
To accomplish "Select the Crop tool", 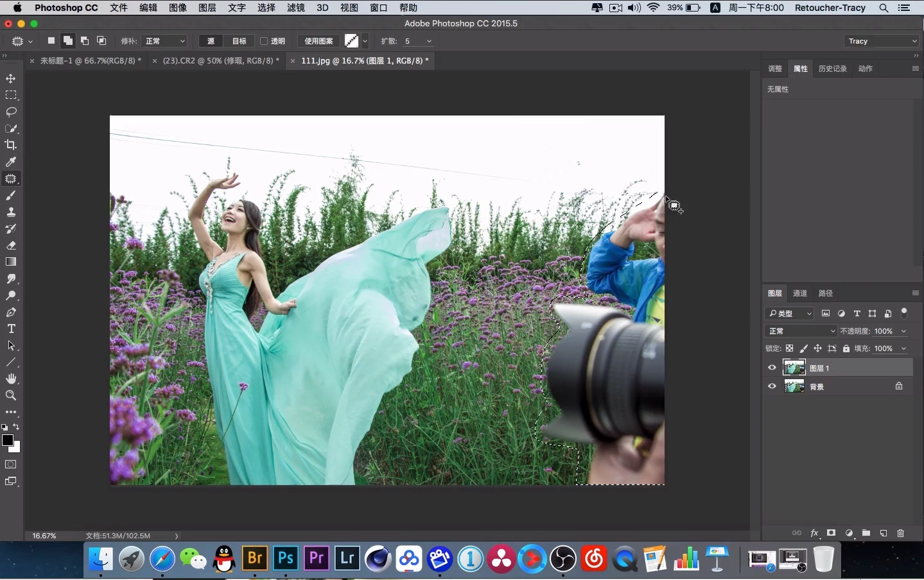I will pos(11,145).
